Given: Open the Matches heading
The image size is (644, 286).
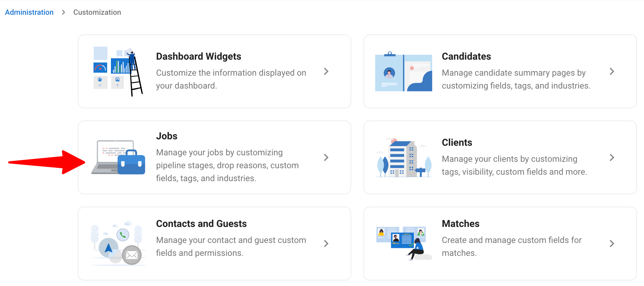Looking at the screenshot, I should (x=461, y=224).
